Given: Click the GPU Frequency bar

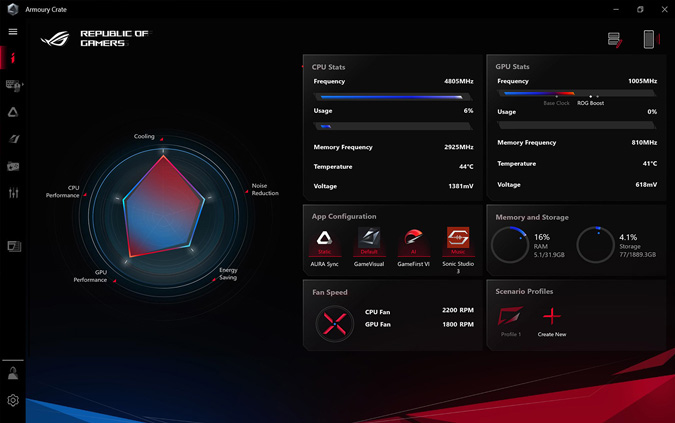Looking at the screenshot, I should pyautogui.click(x=576, y=93).
